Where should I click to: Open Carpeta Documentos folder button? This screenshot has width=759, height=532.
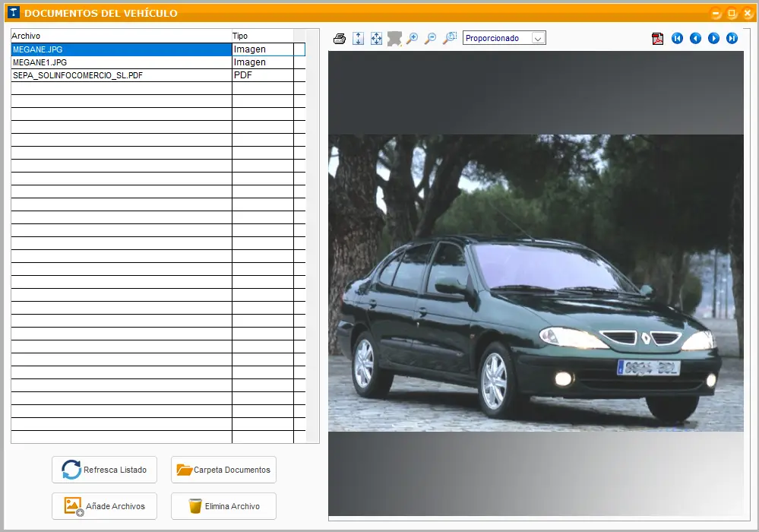pyautogui.click(x=223, y=470)
